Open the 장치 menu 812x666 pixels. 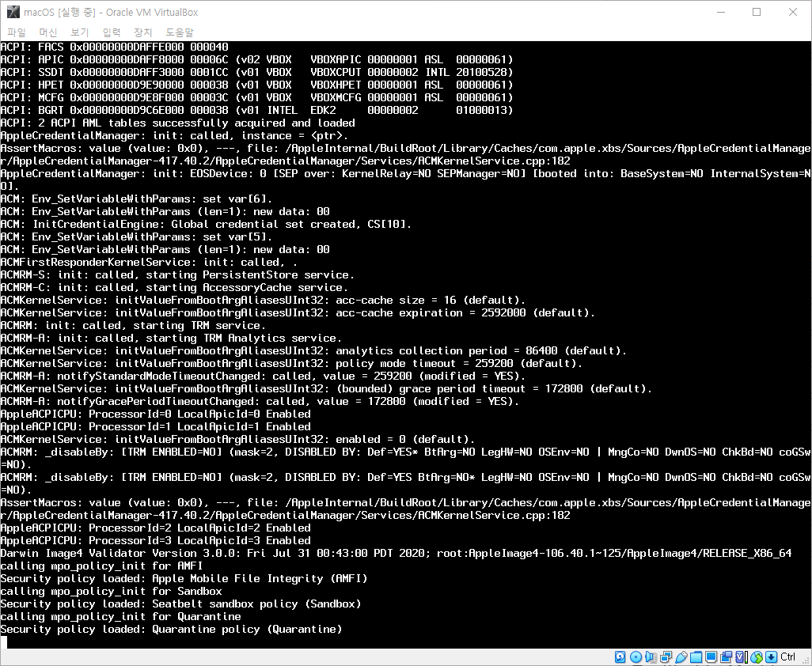pos(142,32)
